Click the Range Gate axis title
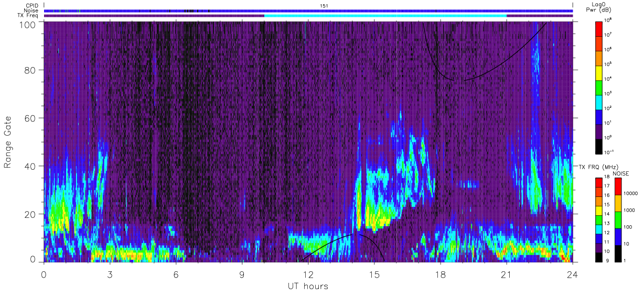Image resolution: width=644 pixels, height=297 pixels. pos(8,142)
